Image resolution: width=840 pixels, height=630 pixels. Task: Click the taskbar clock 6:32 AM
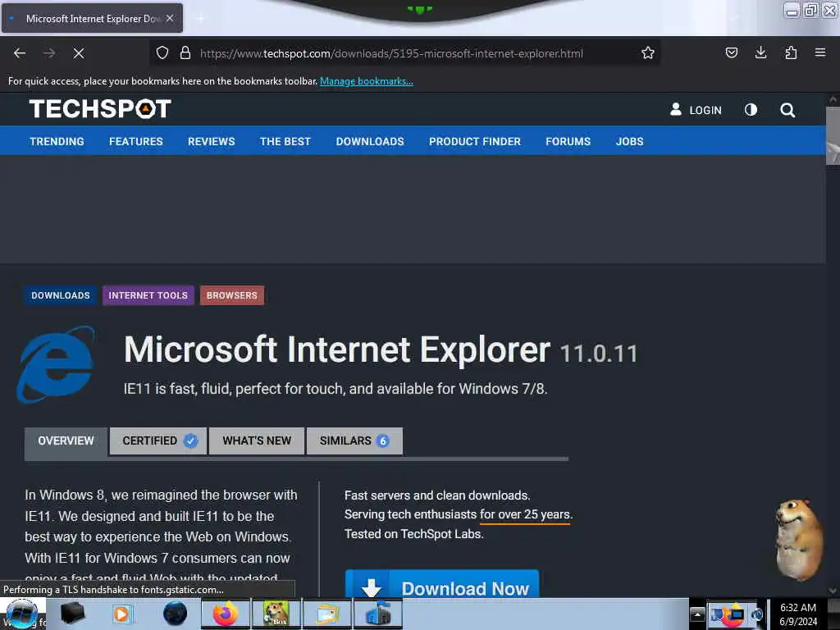[x=798, y=608]
